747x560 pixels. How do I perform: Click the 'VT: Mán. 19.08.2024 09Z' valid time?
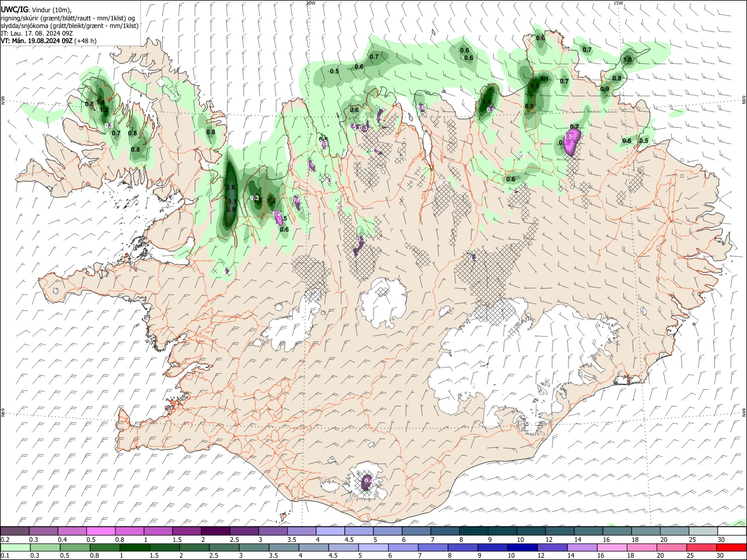(x=36, y=41)
